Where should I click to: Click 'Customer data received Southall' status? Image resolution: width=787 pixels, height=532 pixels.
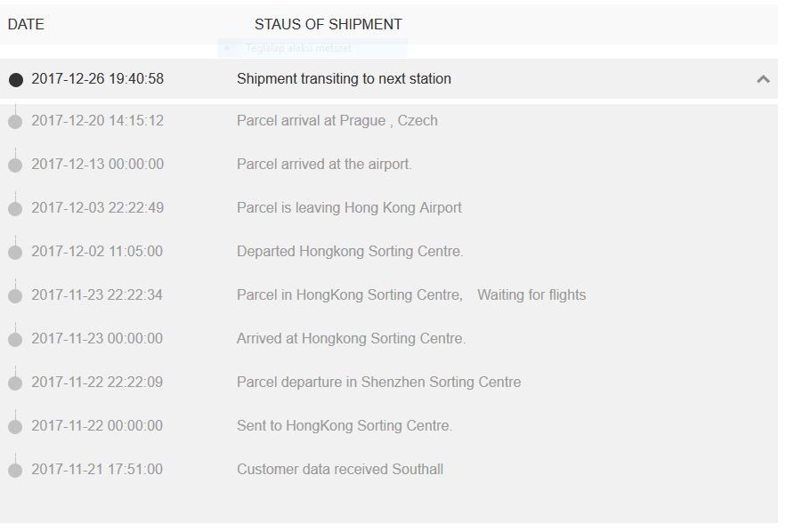pyautogui.click(x=339, y=470)
